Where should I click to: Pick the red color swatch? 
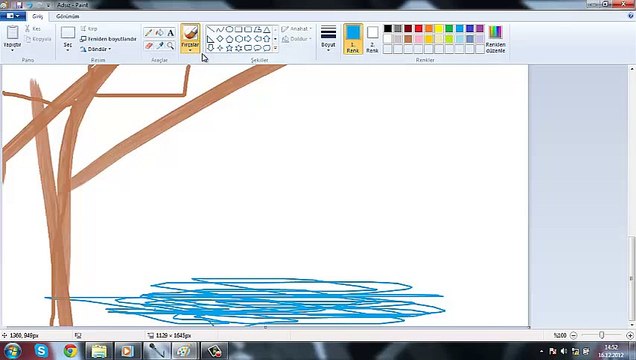tap(418, 28)
